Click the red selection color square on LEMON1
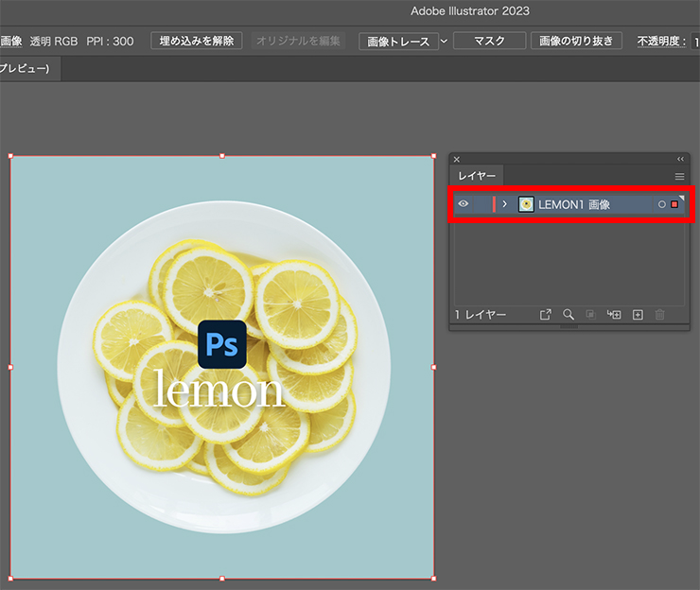 674,204
